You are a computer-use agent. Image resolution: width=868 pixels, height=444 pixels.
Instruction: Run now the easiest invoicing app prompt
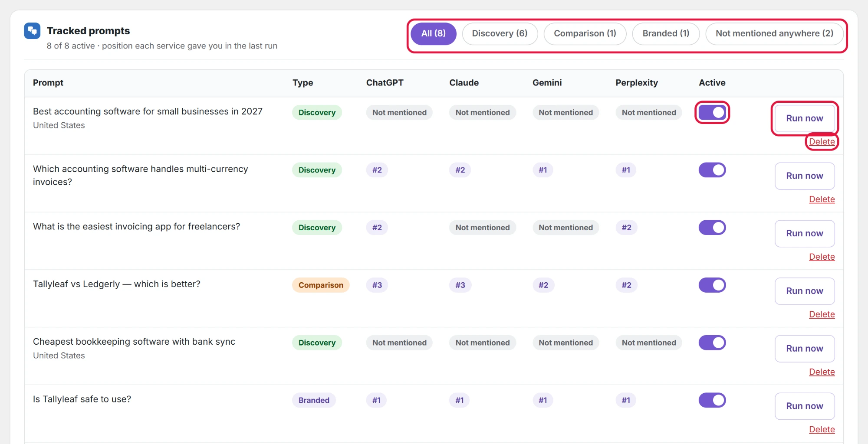tap(805, 233)
